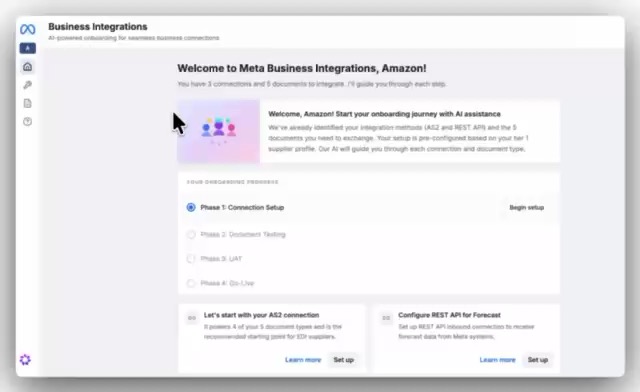
Task: Select Phase 1: Connection Setup radio button
Action: point(191,207)
